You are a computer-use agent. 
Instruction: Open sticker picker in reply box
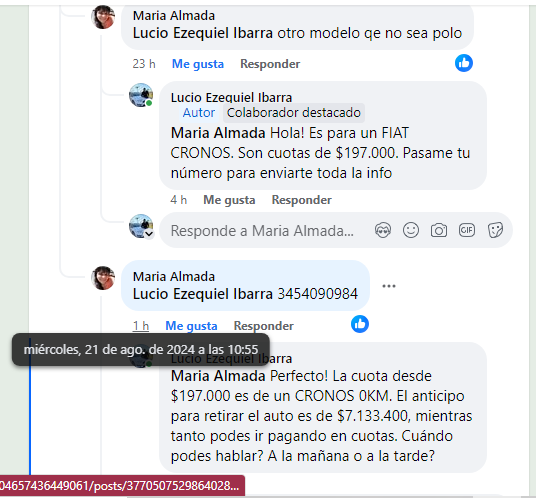coord(495,230)
